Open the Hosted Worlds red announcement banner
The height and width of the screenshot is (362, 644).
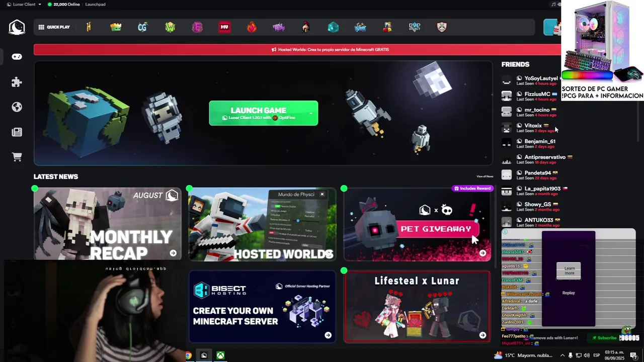pos(297,49)
